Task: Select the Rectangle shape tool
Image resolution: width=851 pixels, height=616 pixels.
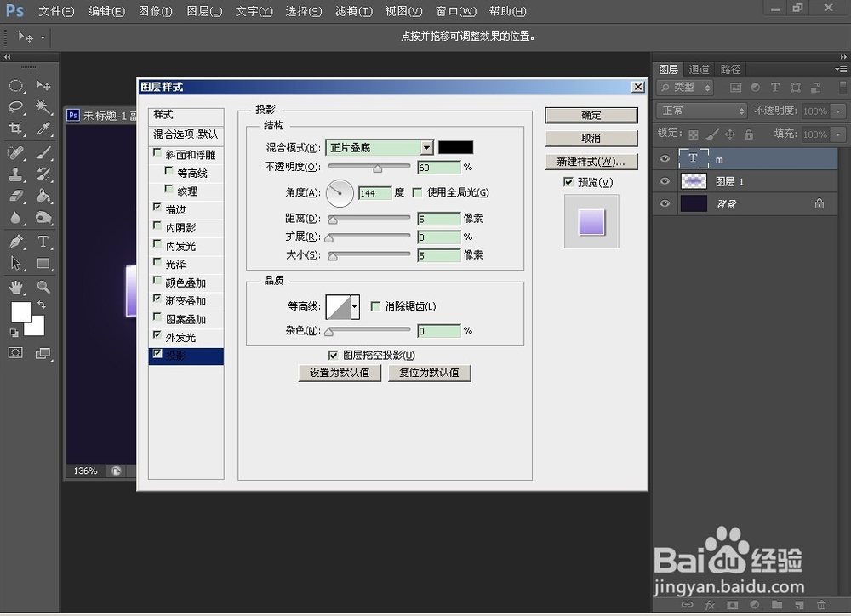Action: tap(43, 263)
